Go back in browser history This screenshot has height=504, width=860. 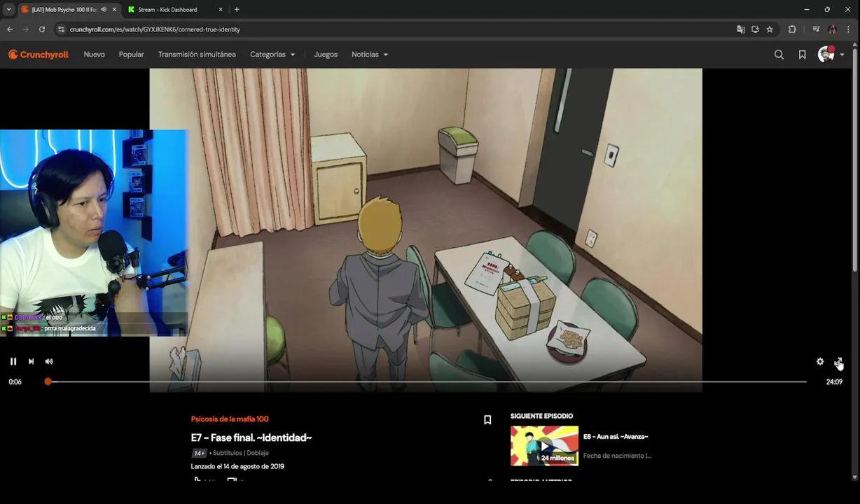click(10, 29)
